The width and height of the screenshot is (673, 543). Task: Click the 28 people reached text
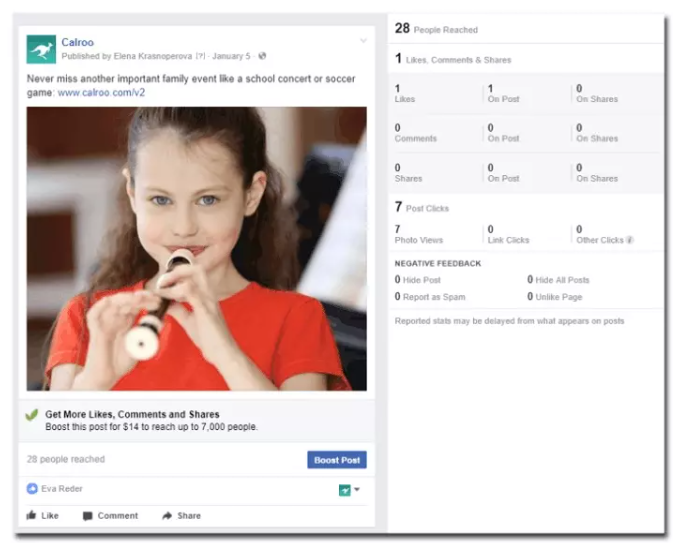coord(66,460)
